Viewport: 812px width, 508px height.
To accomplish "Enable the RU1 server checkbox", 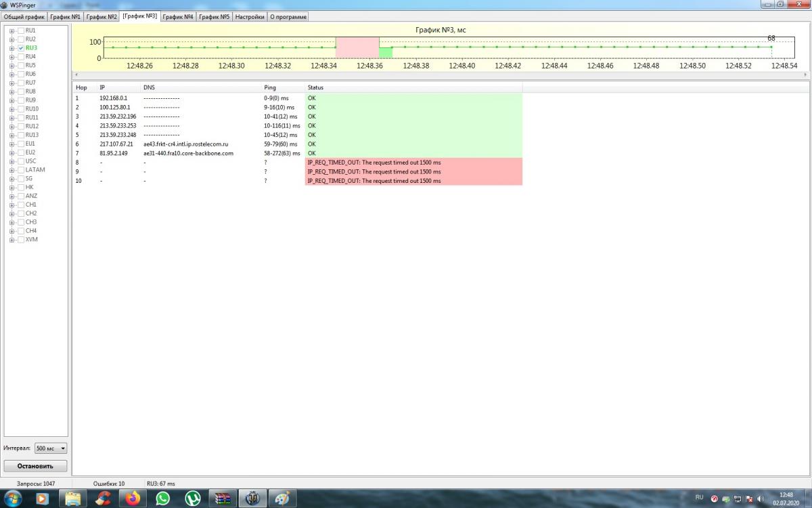I will 21,30.
